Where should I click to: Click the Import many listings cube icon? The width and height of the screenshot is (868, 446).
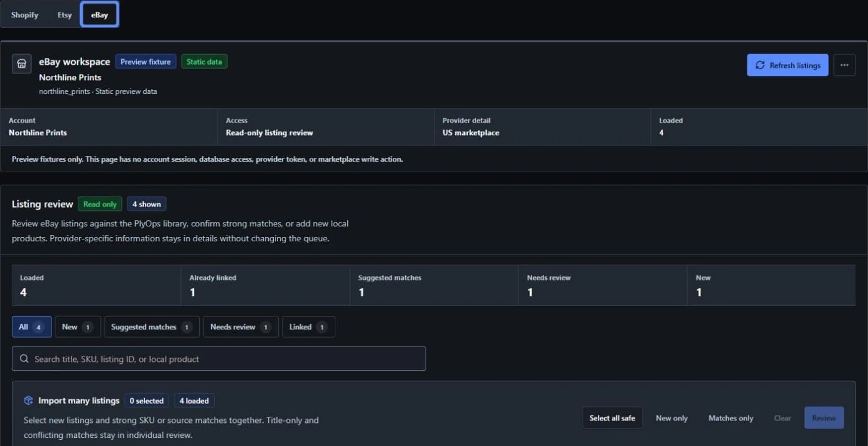point(29,401)
